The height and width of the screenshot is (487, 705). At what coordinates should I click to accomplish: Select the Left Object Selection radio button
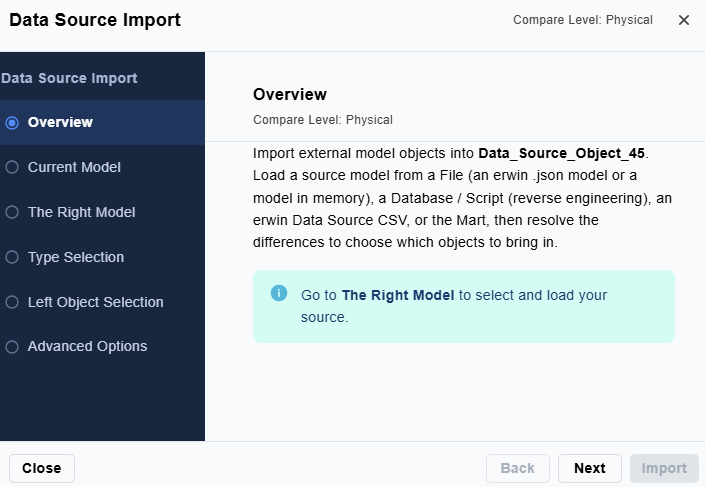[12, 302]
